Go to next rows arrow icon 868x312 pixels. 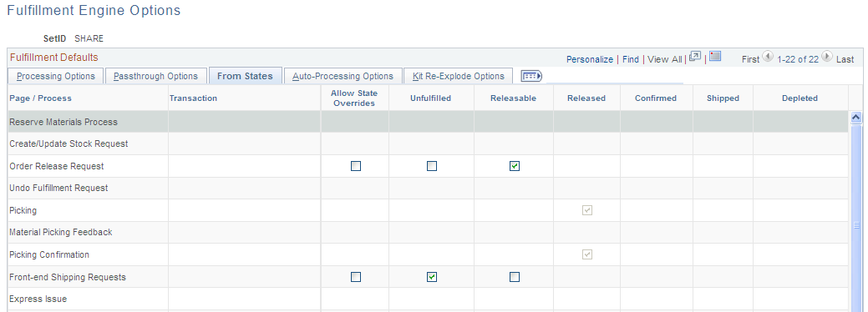(x=827, y=56)
